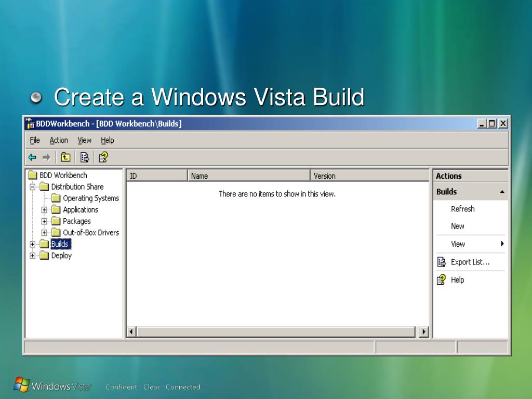The image size is (532, 399).
Task: Click the Builds folder icon
Action: click(x=44, y=244)
